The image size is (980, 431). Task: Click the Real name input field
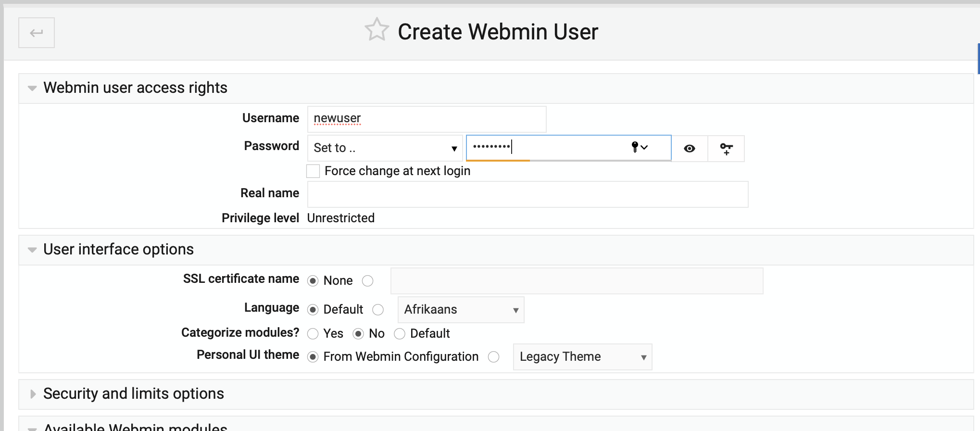point(528,194)
